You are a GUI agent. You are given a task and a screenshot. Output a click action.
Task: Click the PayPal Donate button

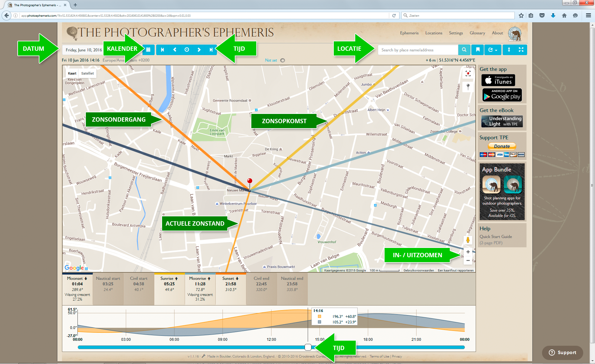tap(502, 146)
